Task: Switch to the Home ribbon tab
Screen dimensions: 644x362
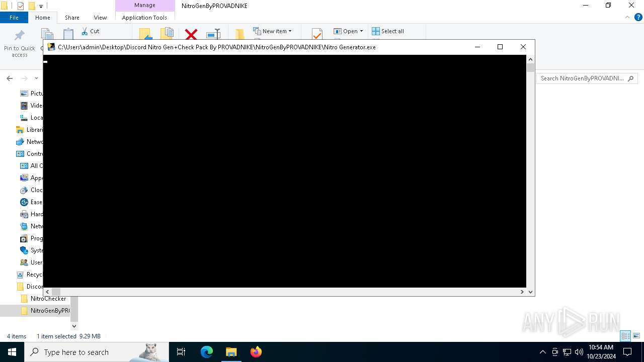Action: (x=43, y=18)
